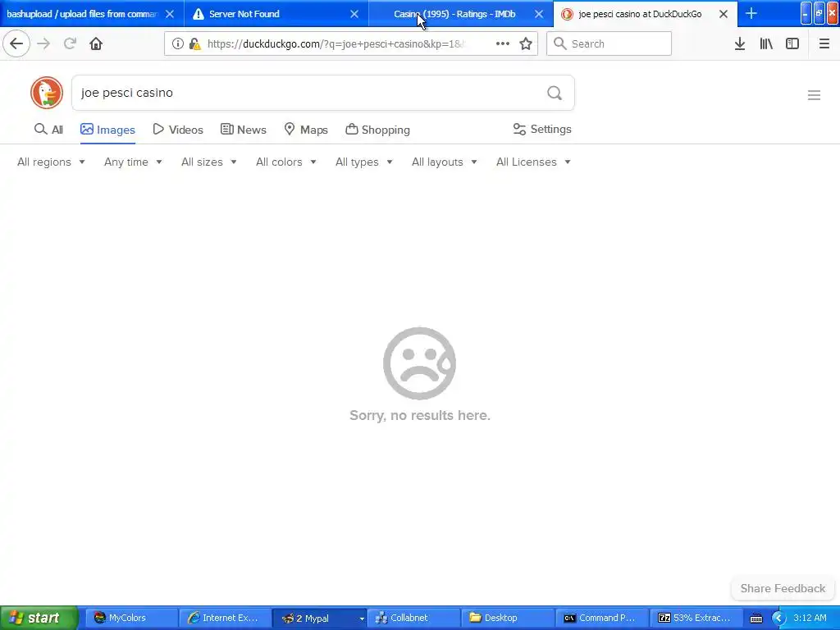840x630 pixels.
Task: Go back to the previous page
Action: [x=16, y=43]
